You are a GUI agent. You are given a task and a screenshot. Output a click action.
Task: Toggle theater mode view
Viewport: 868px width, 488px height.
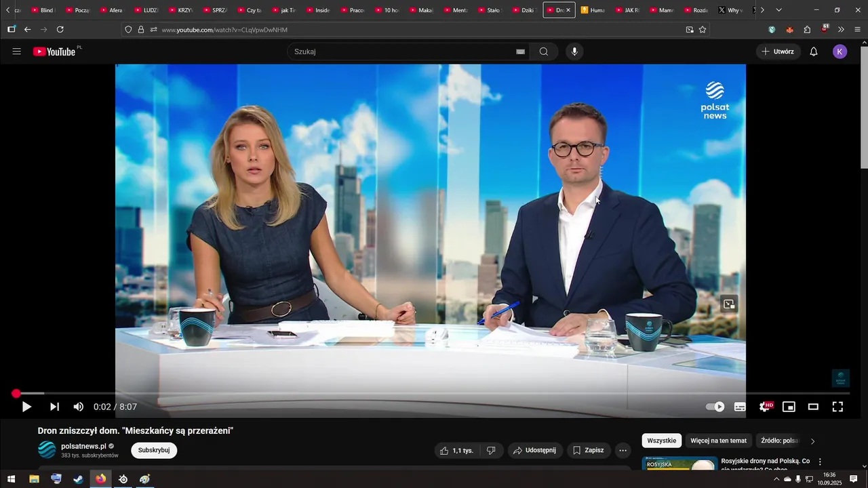[813, 407]
